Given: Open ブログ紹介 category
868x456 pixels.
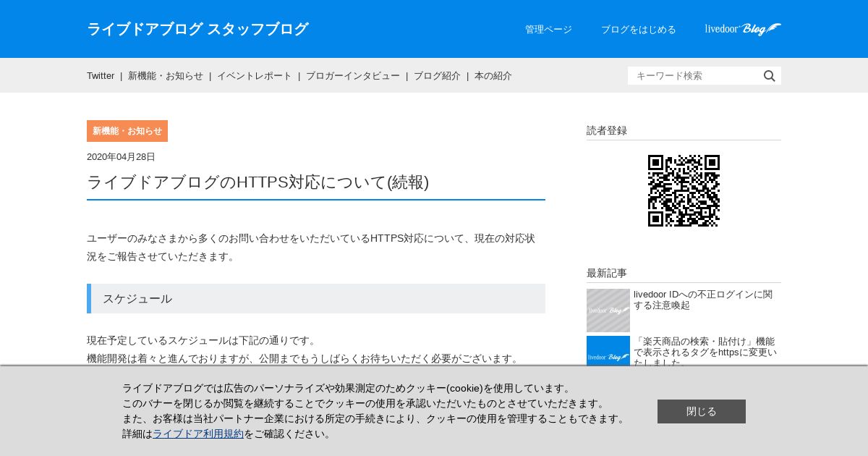Looking at the screenshot, I should coord(437,76).
